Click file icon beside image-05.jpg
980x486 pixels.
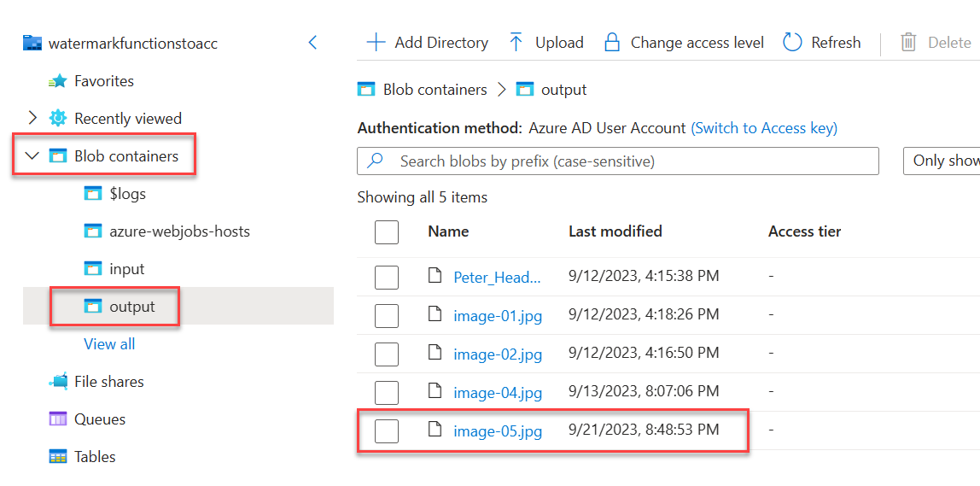point(435,430)
